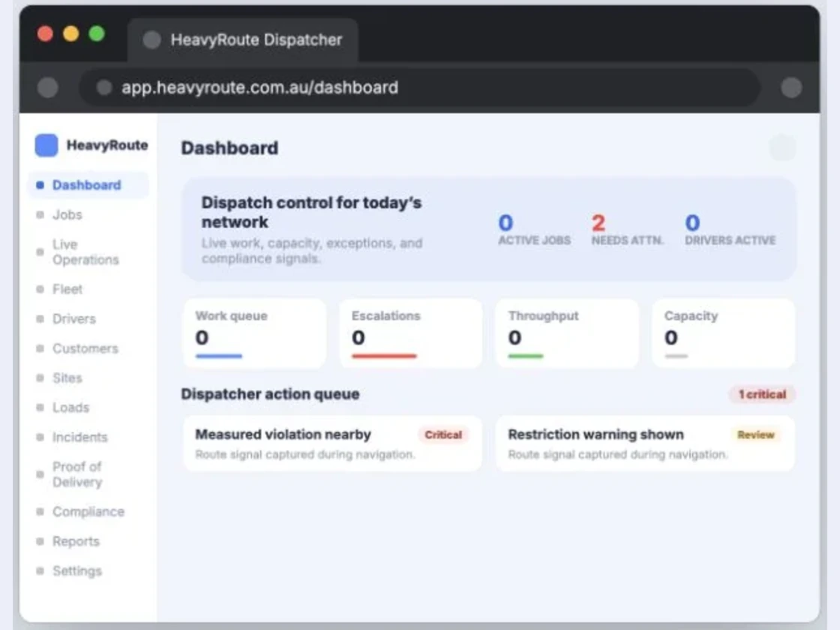Open the Capacity card
840x630 pixels.
[724, 334]
